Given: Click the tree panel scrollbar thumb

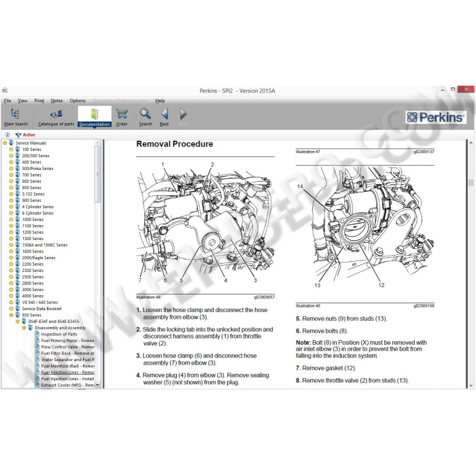Looking at the screenshot, I should (x=97, y=174).
